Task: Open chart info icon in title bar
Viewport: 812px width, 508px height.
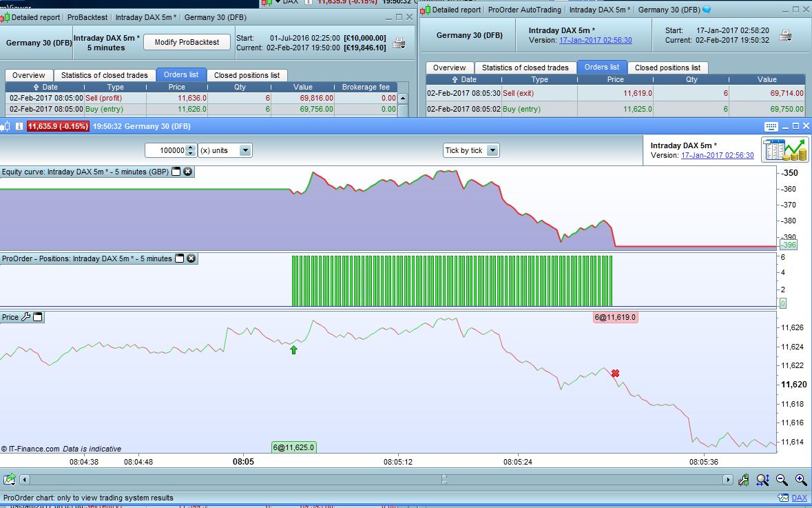Action: [19, 126]
